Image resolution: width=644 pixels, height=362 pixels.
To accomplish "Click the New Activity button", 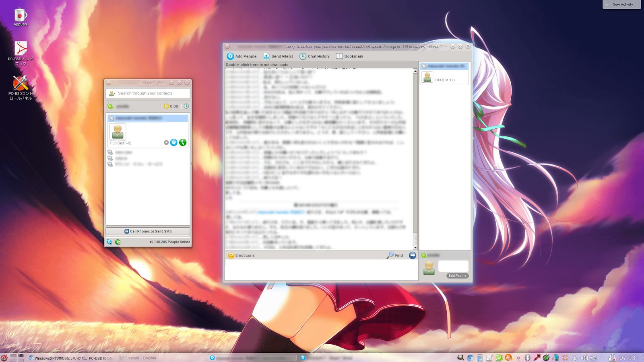I will 622,4.
